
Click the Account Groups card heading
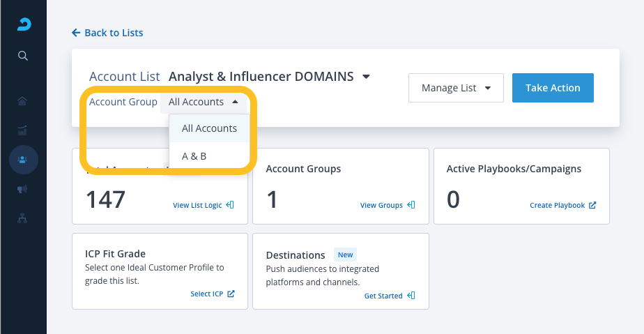coord(303,169)
